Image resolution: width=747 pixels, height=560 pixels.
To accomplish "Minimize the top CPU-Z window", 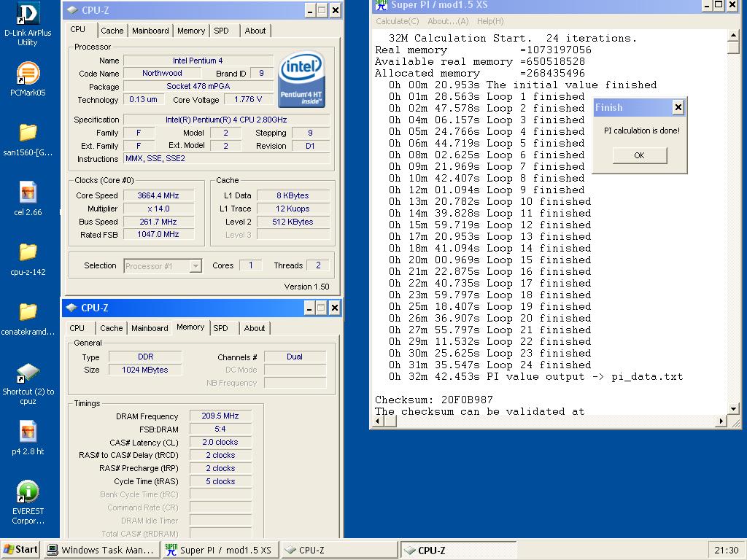I will tap(310, 10).
